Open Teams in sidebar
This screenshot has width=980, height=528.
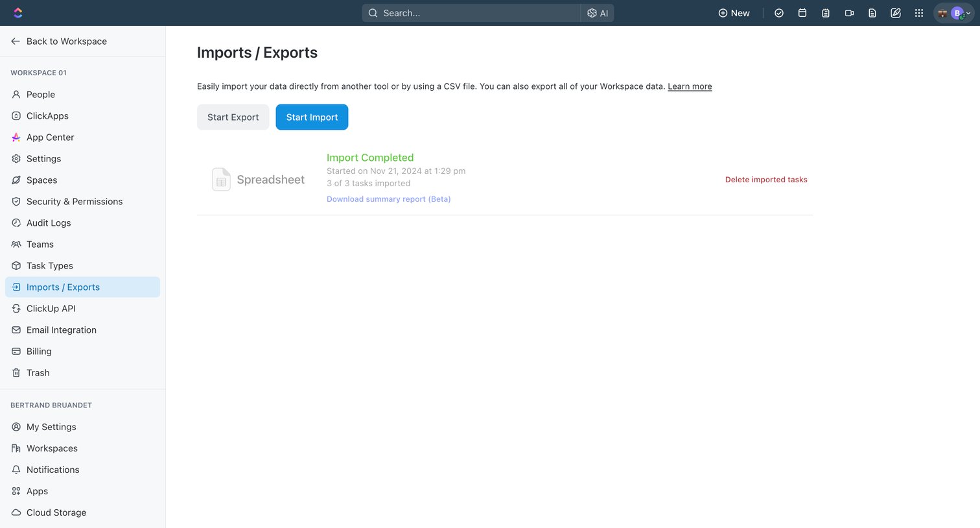coord(82,245)
